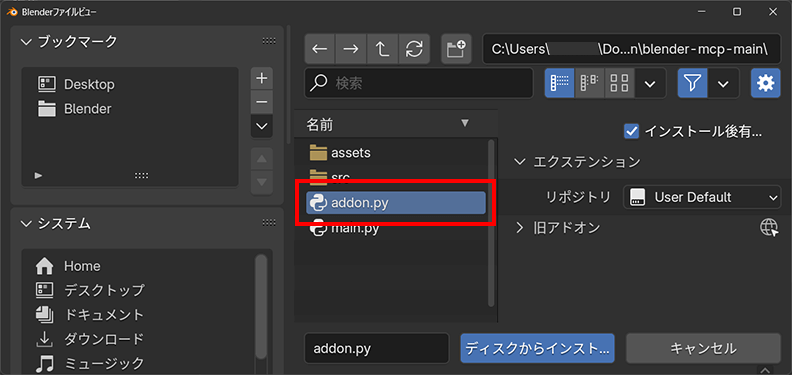Click the file path field

pos(631,49)
